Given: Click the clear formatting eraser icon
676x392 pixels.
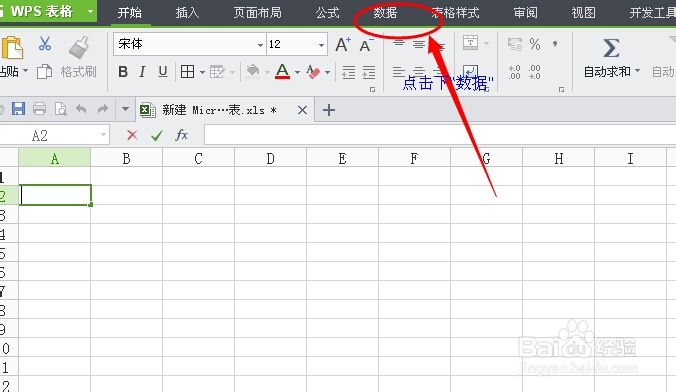Looking at the screenshot, I should (x=313, y=72).
